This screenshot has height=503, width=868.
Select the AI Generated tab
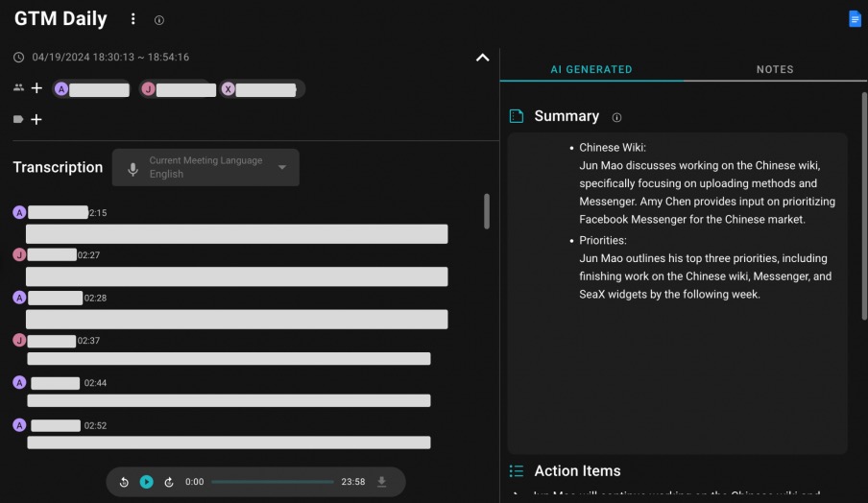[x=591, y=69]
